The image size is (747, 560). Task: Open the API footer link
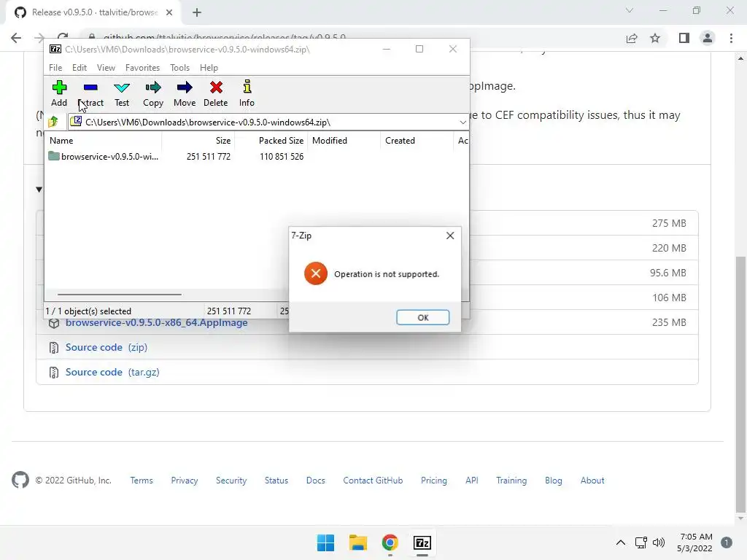472,481
